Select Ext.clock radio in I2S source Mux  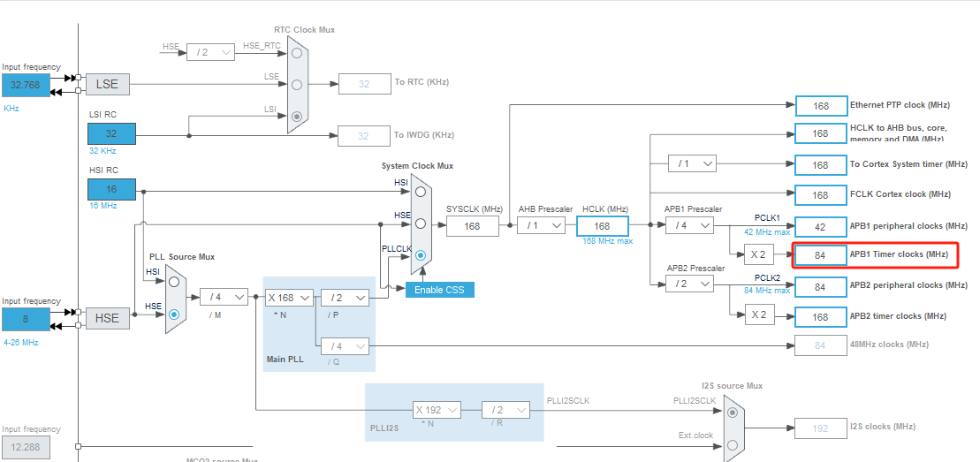tap(733, 445)
